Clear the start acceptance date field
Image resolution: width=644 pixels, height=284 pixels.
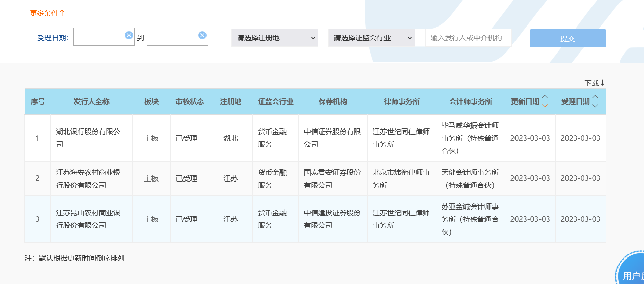[129, 35]
